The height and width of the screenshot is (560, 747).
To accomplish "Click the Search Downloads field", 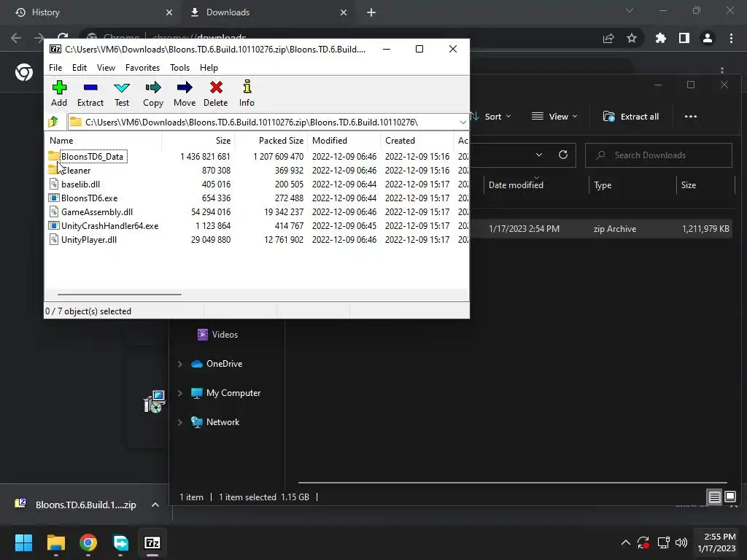I will tap(659, 155).
